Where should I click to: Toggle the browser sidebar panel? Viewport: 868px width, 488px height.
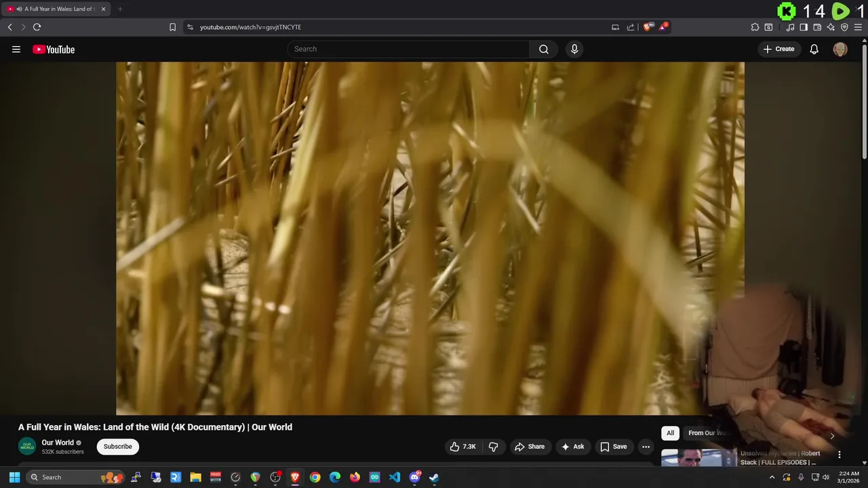804,27
